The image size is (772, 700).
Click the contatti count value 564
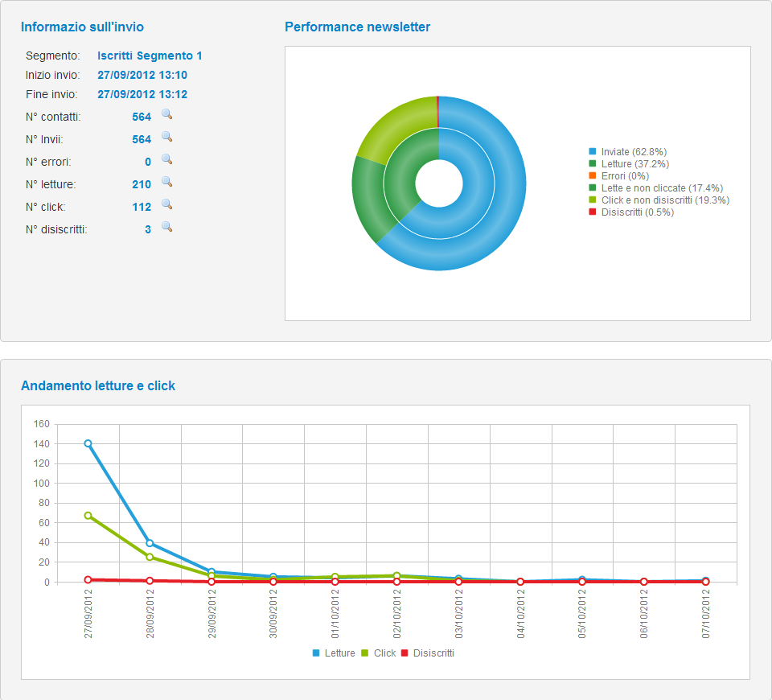[x=142, y=117]
